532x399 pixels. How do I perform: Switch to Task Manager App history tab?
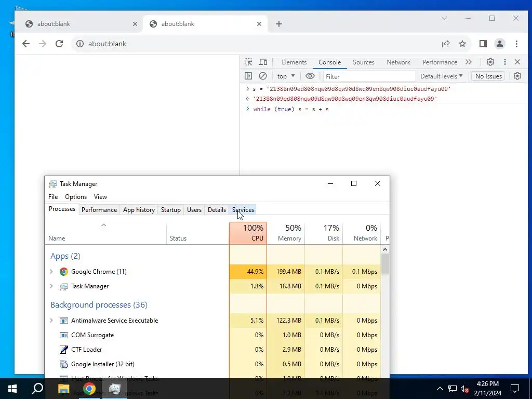[x=139, y=210]
